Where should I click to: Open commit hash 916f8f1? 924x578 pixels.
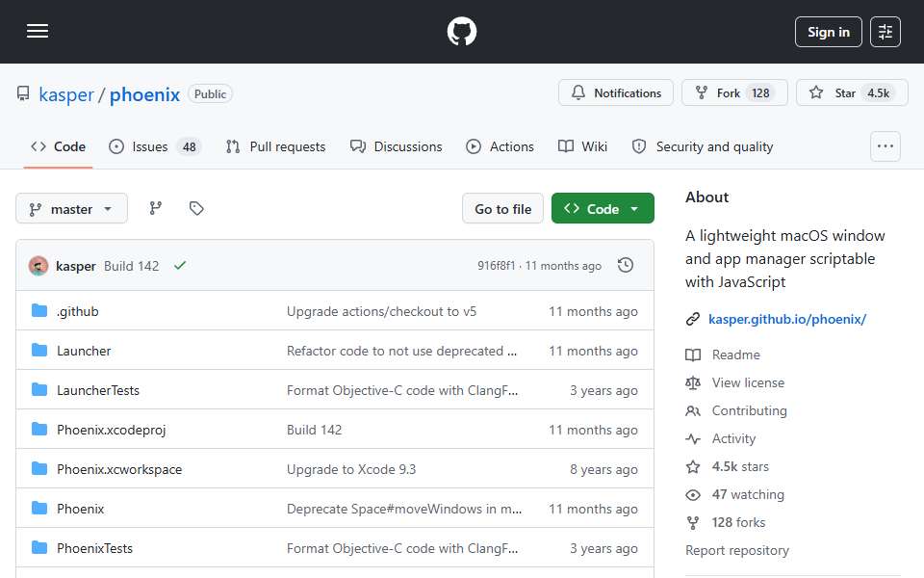(x=497, y=266)
